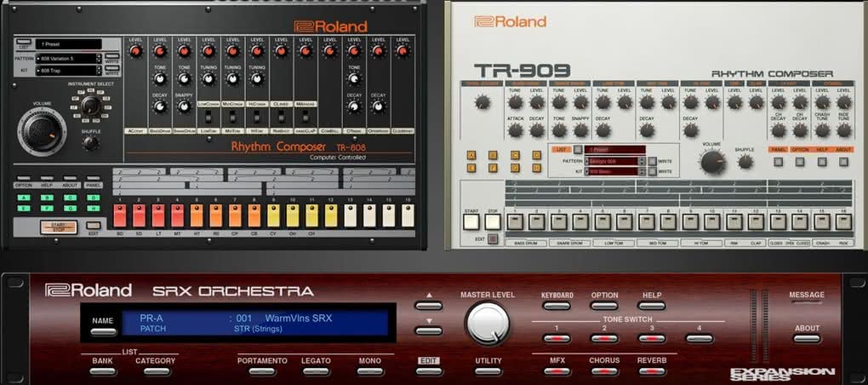Click STOP button on TR-909
The image size is (868, 385).
pyautogui.click(x=493, y=221)
